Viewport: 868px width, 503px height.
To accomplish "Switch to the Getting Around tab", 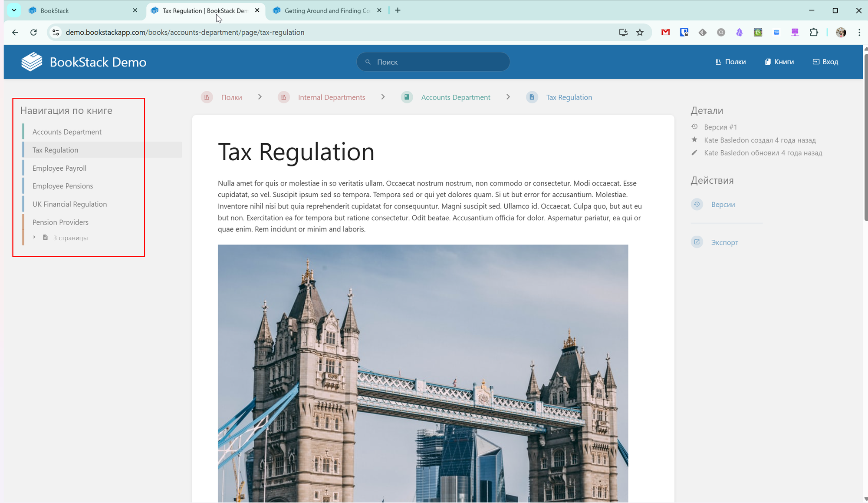I will pos(326,10).
